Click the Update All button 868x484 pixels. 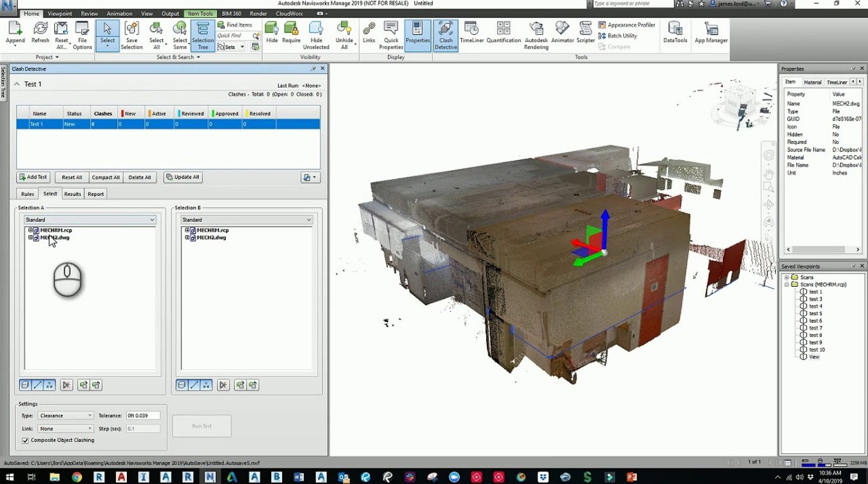183,178
